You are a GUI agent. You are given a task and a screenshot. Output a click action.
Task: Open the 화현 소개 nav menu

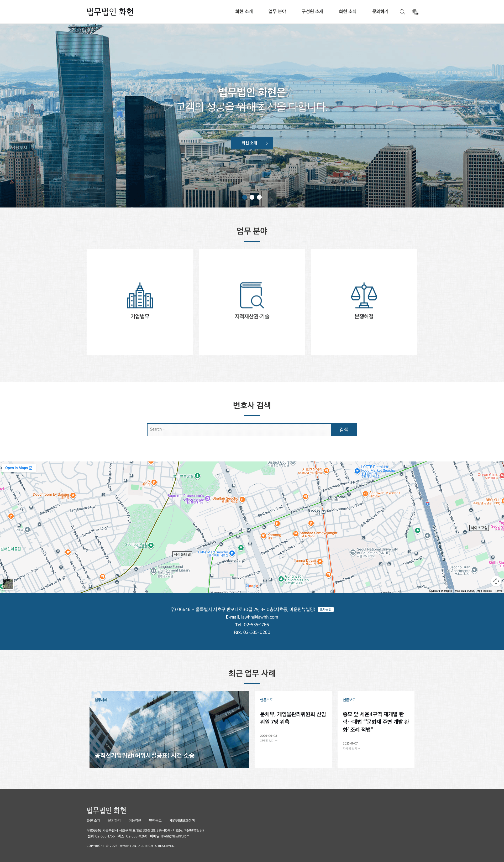(x=244, y=11)
